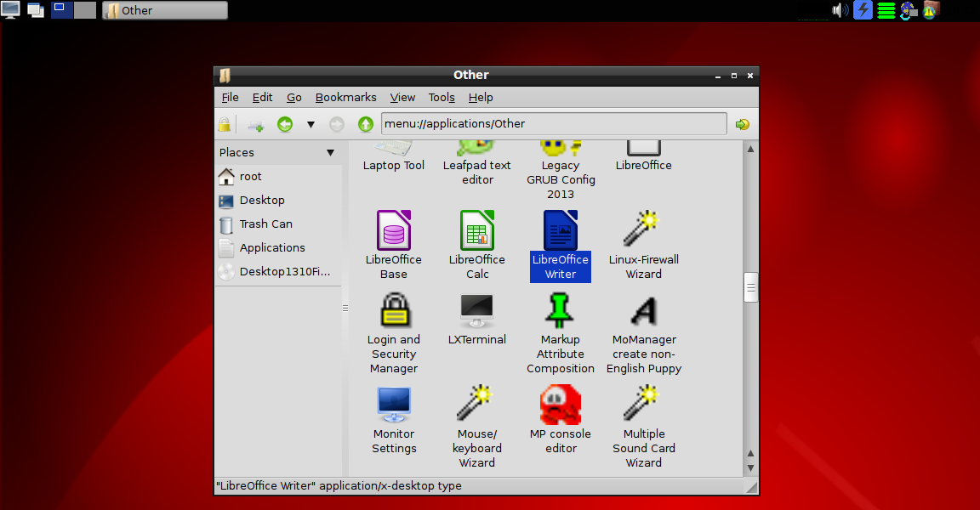Viewport: 980px width, 510px height.
Task: Open the Go menu
Action: click(x=293, y=98)
